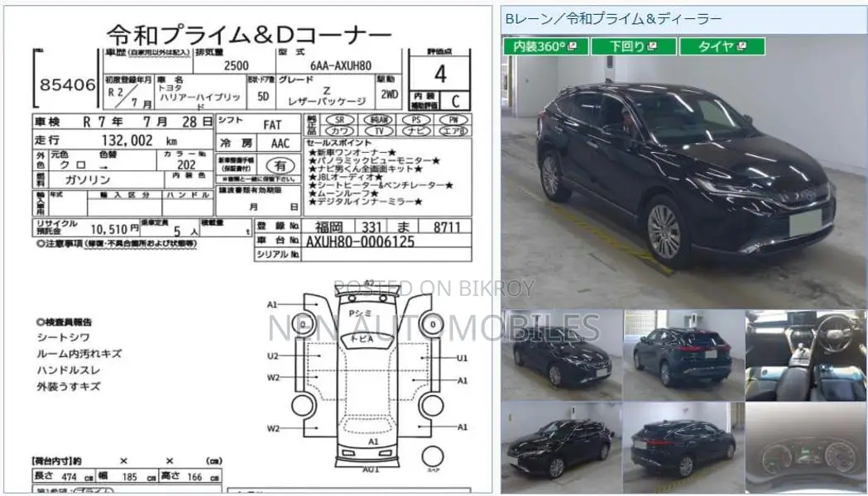The image size is (868, 496).
Task: Click the ★ムーンルーフ★ sales point
Action: pos(343,194)
